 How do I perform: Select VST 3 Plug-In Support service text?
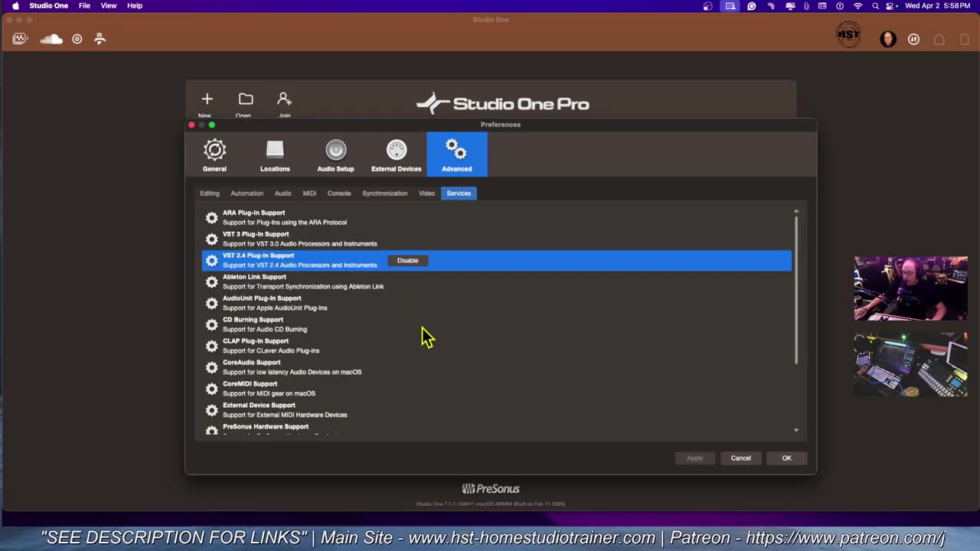(300, 240)
